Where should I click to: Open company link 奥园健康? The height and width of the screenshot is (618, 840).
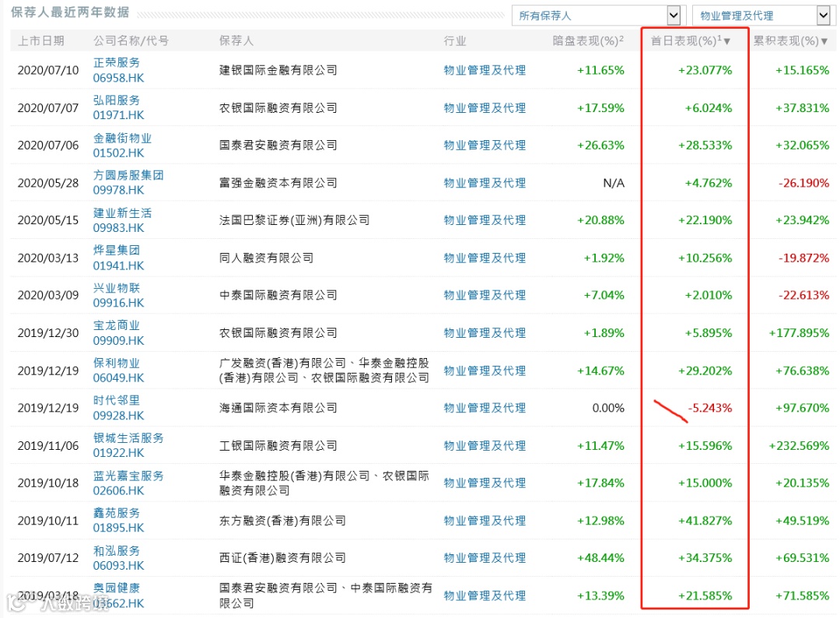(x=116, y=588)
